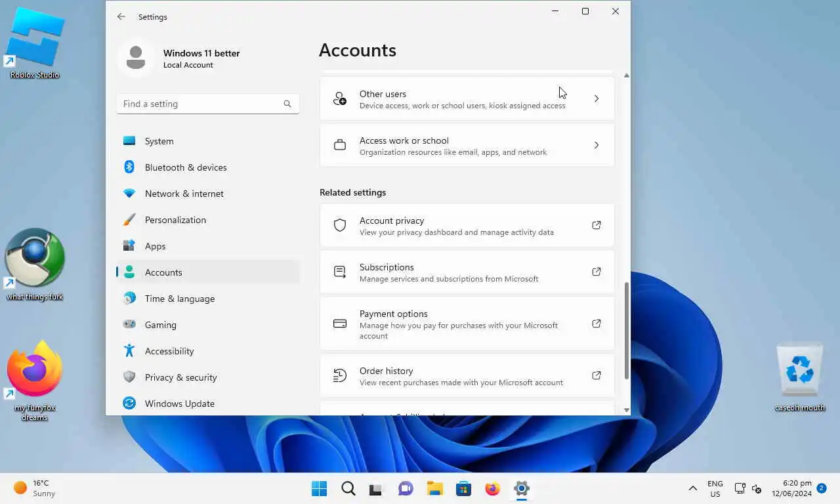Open the Access work or school card

[467, 145]
